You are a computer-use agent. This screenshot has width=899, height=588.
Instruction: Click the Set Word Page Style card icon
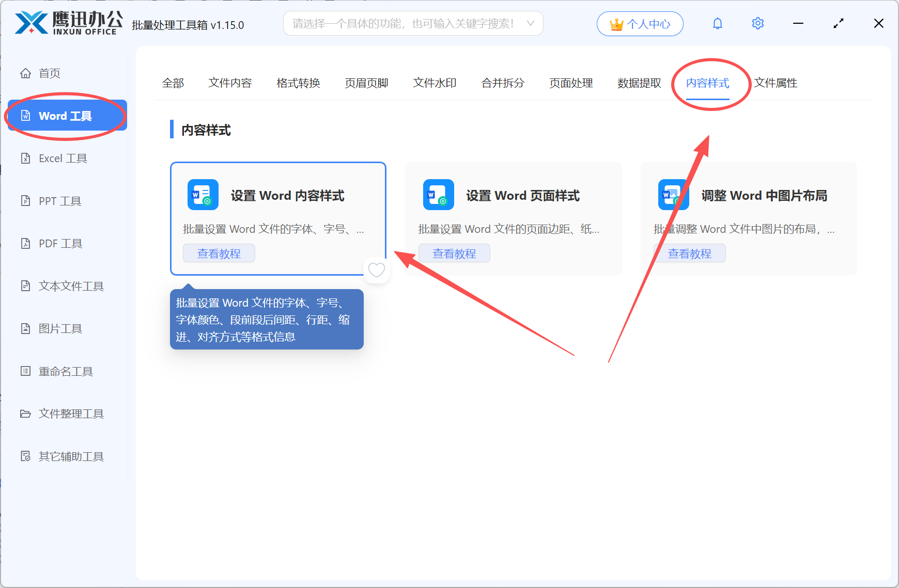click(438, 195)
